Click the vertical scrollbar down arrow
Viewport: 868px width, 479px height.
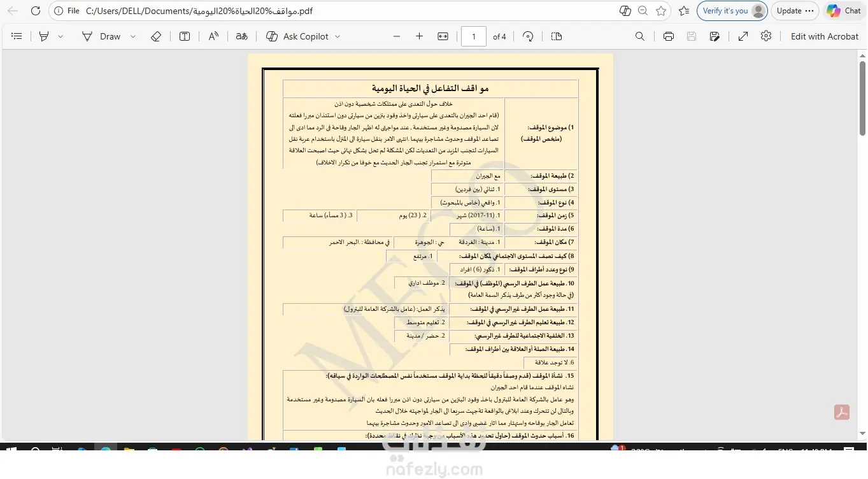(862, 434)
